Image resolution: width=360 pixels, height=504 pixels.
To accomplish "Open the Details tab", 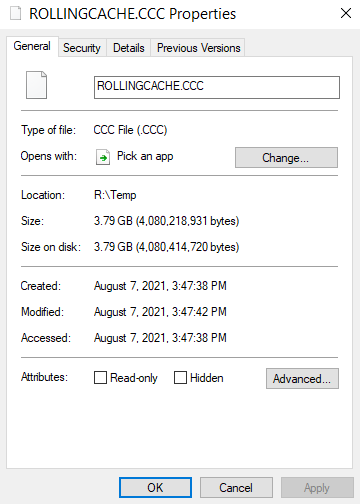I will tap(129, 48).
